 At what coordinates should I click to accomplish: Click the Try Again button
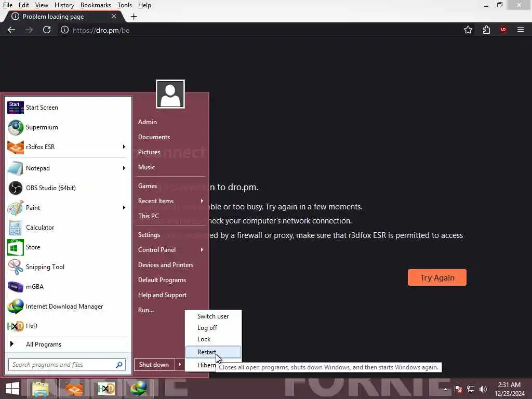pyautogui.click(x=437, y=277)
